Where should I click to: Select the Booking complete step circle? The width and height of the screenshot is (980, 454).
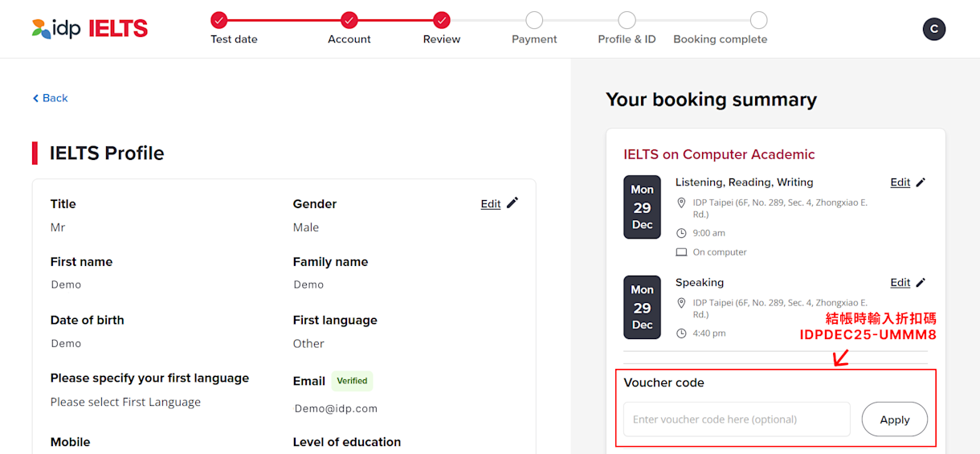(x=758, y=20)
